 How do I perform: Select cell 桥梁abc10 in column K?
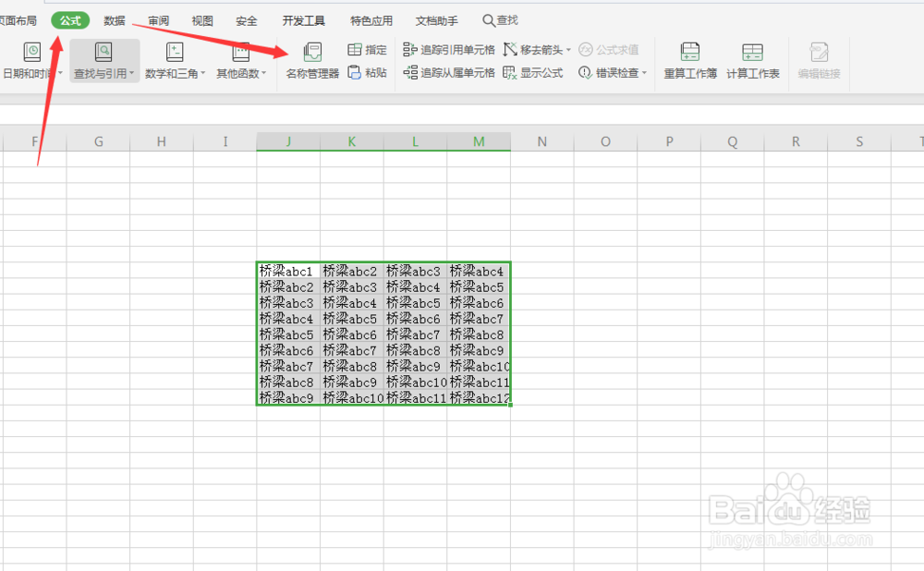[352, 398]
